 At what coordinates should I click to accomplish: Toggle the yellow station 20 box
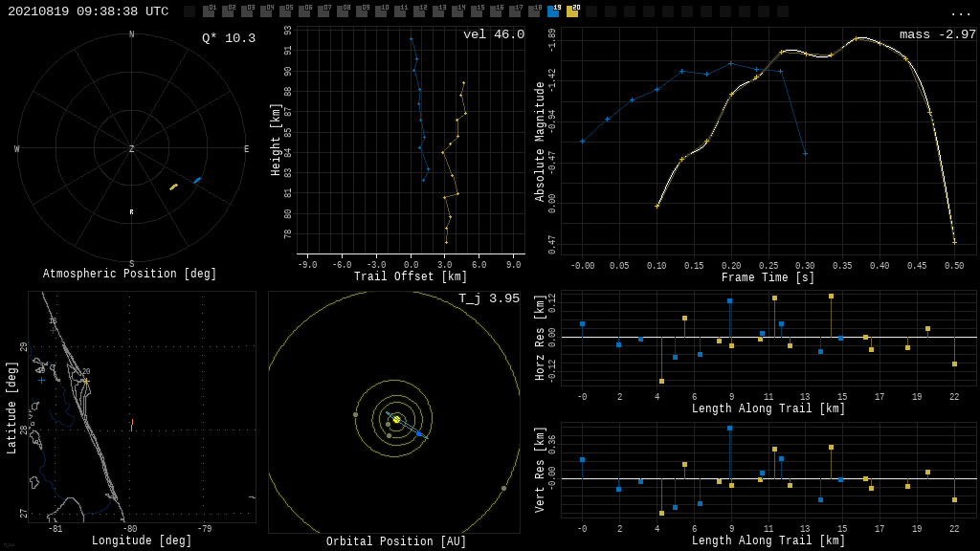click(x=572, y=11)
